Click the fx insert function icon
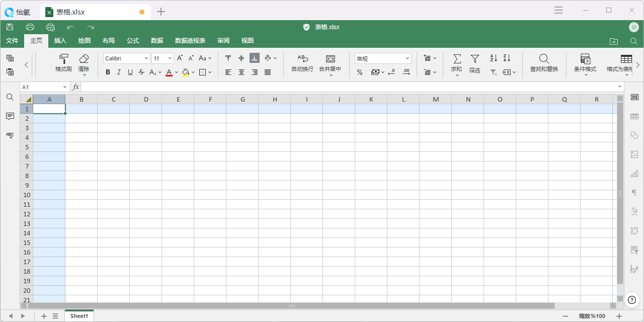644x322 pixels. coord(75,87)
